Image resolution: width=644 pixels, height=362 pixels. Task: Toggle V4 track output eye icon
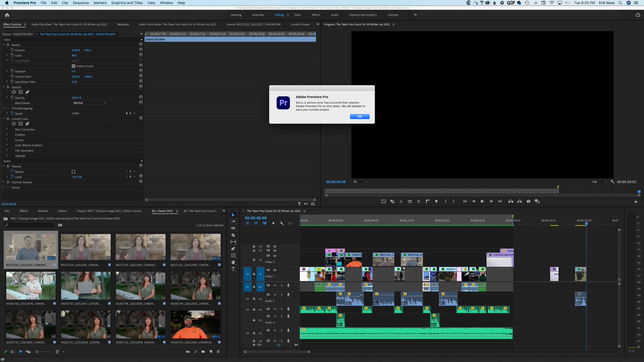275,247
